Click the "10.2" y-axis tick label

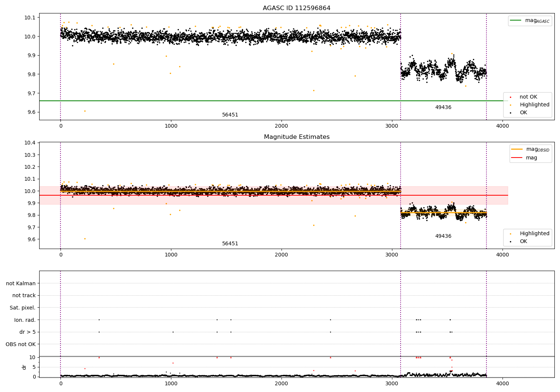31,167
